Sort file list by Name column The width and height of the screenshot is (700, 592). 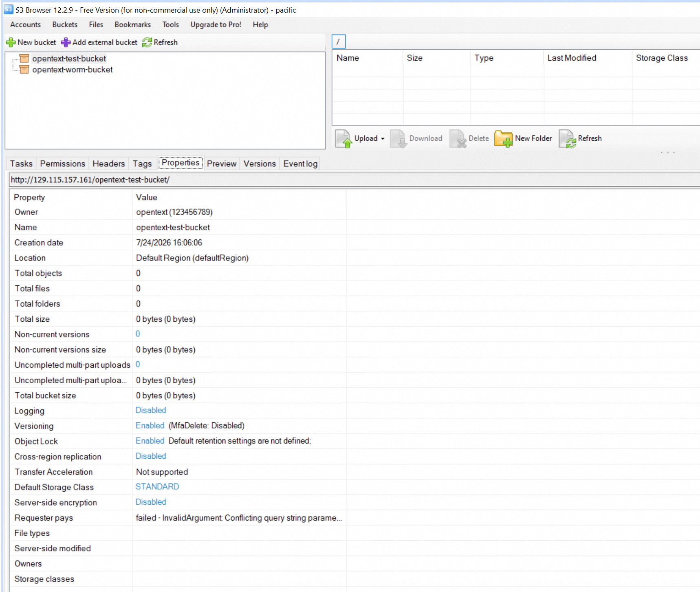(368, 58)
